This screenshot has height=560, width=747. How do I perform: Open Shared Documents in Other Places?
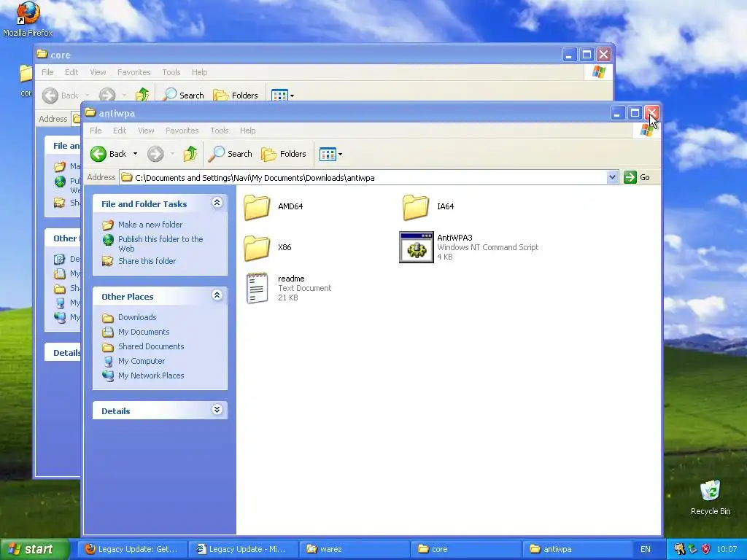pos(150,346)
